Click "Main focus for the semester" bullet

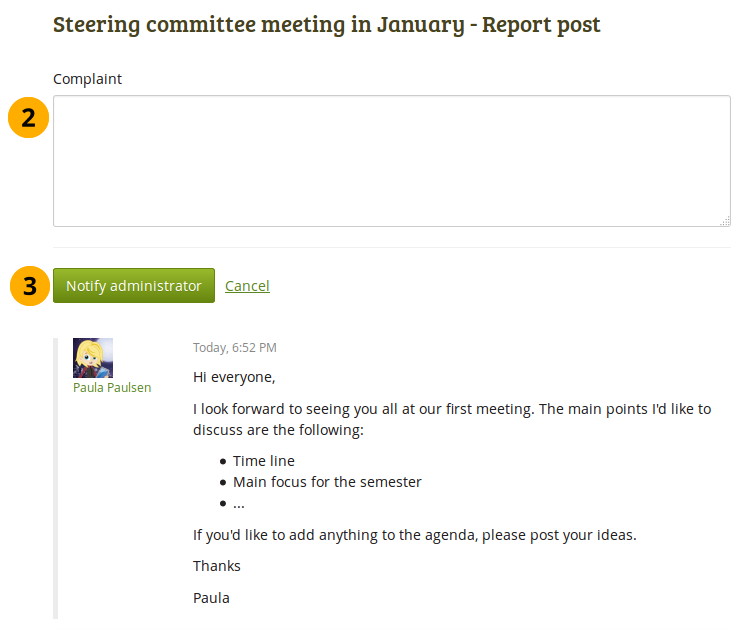coord(327,482)
